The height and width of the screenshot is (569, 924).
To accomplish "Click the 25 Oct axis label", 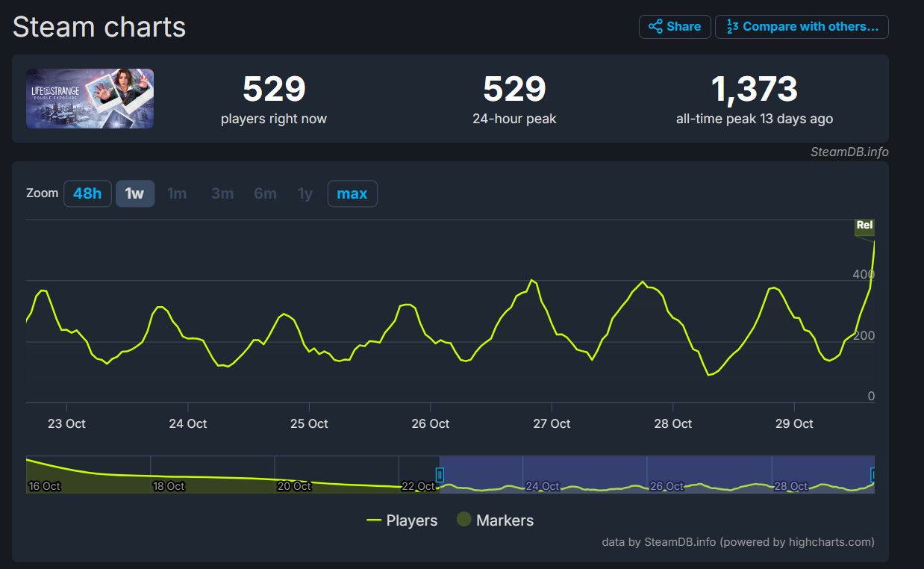I will coord(309,423).
